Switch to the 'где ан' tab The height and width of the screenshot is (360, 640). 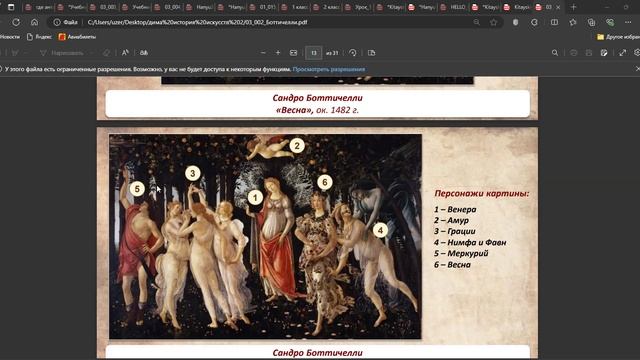(39, 7)
